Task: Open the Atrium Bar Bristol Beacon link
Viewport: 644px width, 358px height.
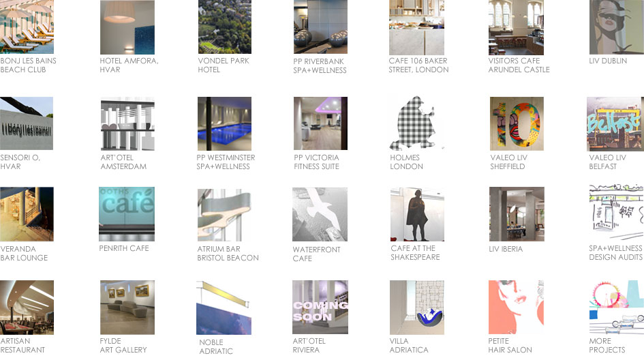Action: [228, 254]
